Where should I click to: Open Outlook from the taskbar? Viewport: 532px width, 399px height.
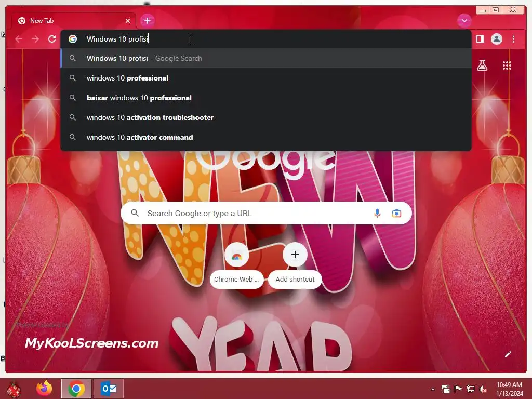pos(108,389)
